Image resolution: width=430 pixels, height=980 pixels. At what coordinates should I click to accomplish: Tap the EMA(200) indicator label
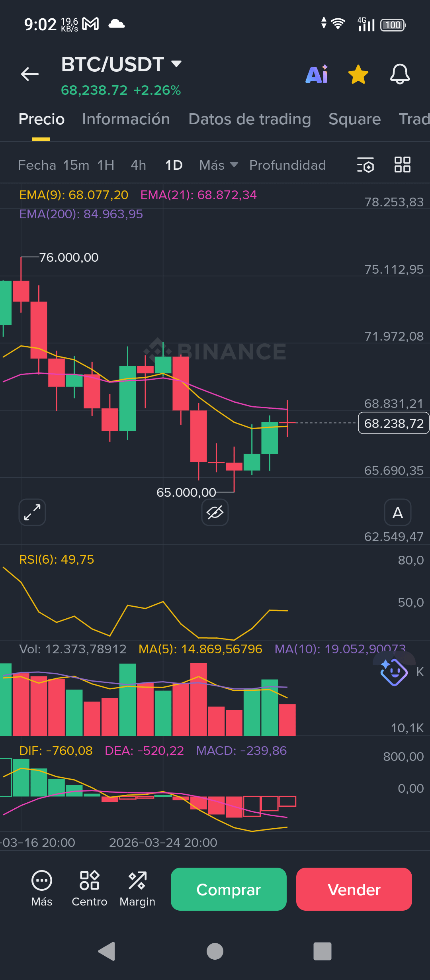click(81, 214)
